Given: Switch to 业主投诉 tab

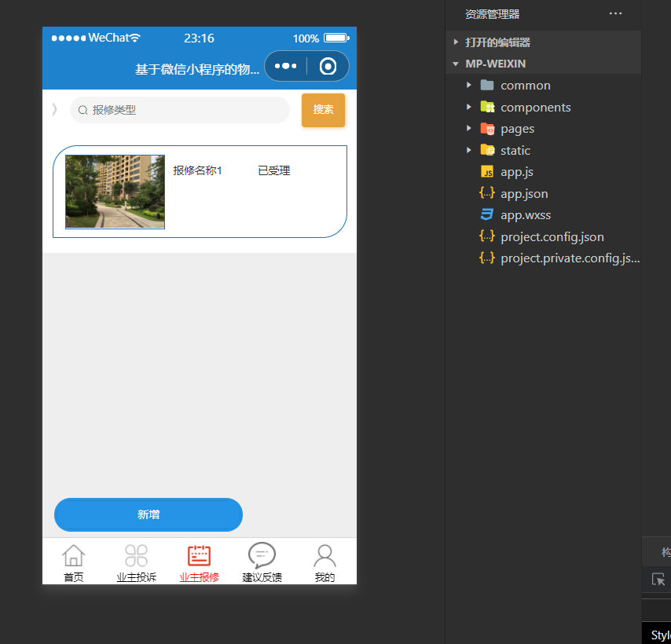Looking at the screenshot, I should [136, 563].
